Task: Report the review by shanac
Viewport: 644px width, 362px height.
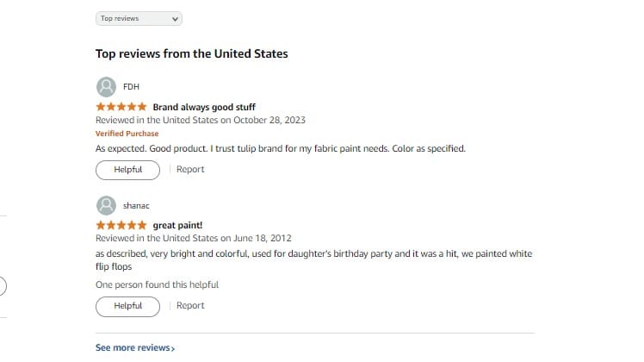Action: tap(190, 306)
